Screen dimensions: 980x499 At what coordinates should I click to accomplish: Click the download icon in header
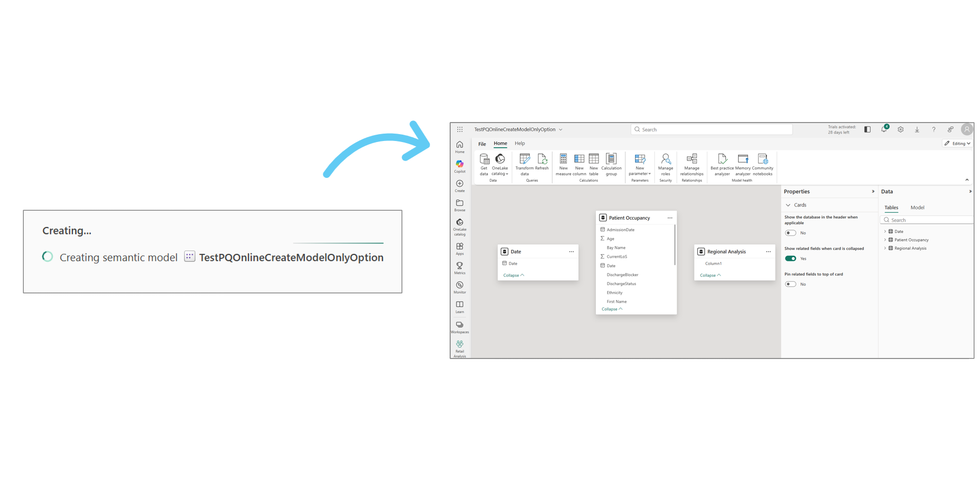917,129
